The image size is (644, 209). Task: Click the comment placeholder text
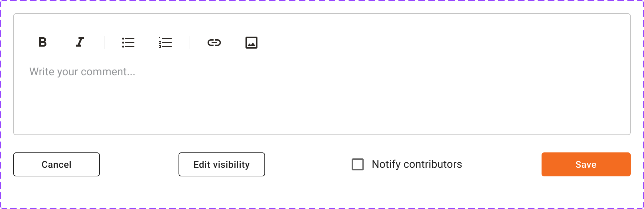(82, 72)
